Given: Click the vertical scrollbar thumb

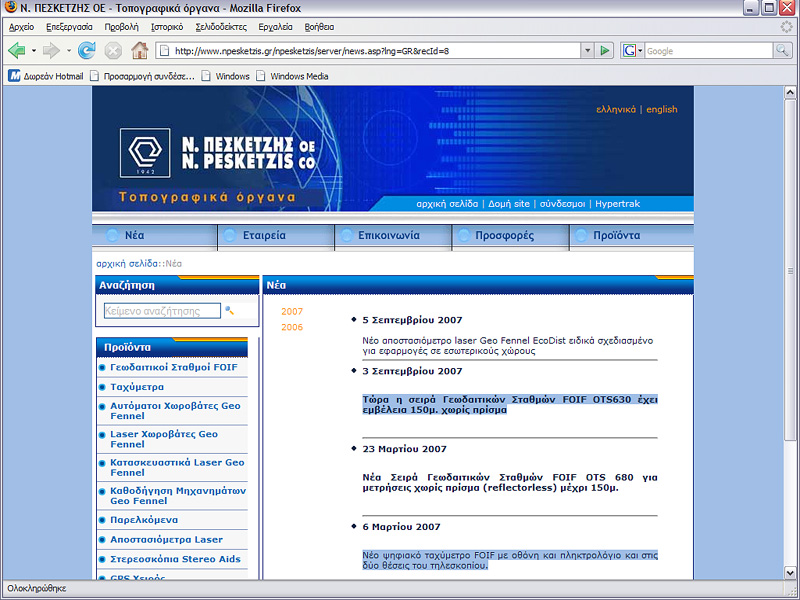Looking at the screenshot, I should click(790, 271).
